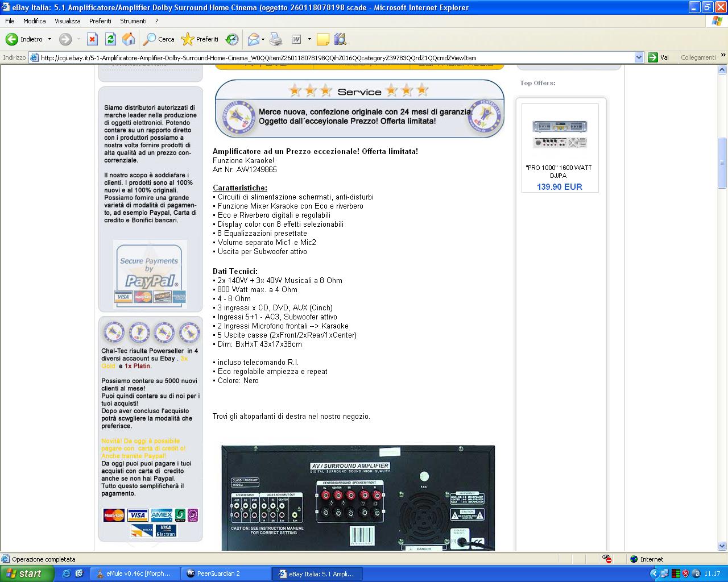Click the Mail envelope toolbar icon
The image size is (728, 582).
[254, 39]
